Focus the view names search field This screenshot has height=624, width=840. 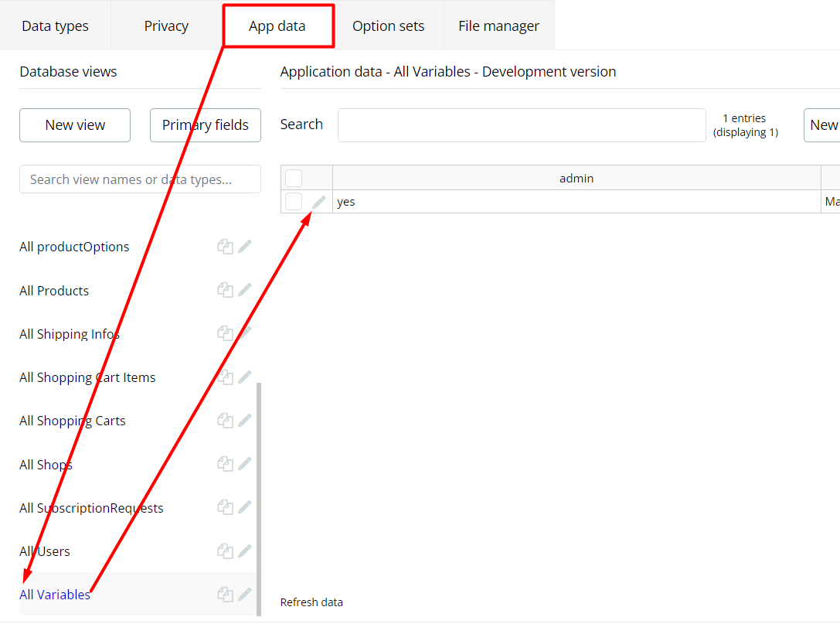pyautogui.click(x=140, y=179)
